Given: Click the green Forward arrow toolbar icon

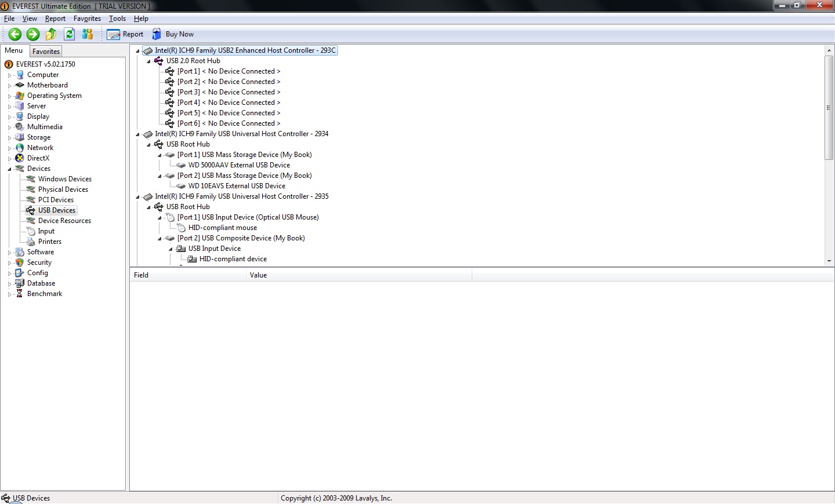Looking at the screenshot, I should click(x=33, y=34).
